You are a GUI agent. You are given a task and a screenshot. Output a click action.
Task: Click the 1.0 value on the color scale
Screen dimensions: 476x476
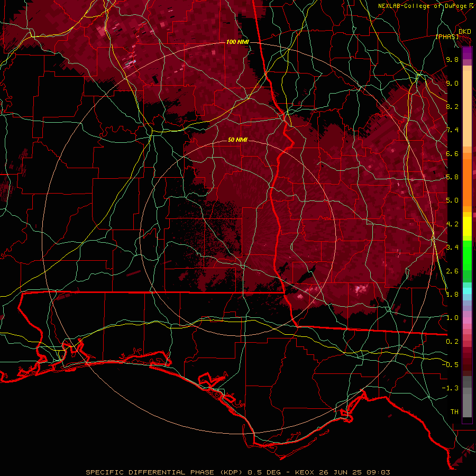pos(452,318)
